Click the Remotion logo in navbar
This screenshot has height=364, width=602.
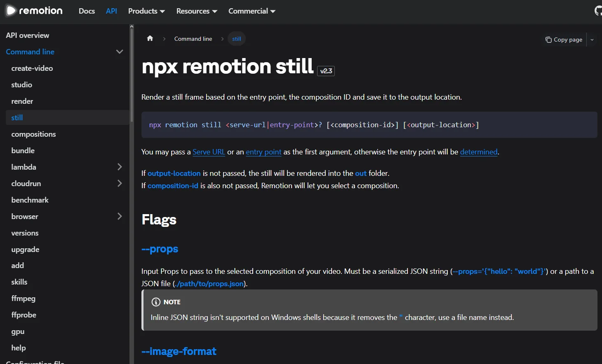[34, 11]
